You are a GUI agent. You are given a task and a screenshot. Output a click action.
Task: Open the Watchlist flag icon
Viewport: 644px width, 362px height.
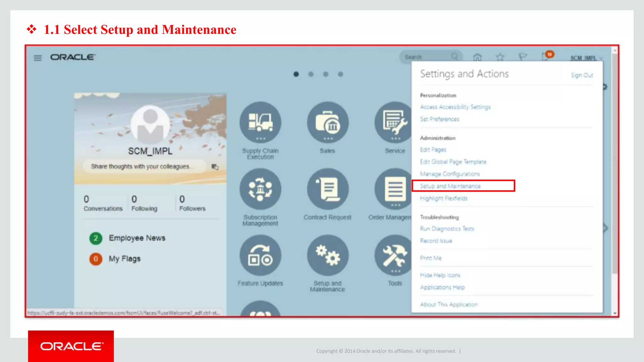(x=522, y=57)
